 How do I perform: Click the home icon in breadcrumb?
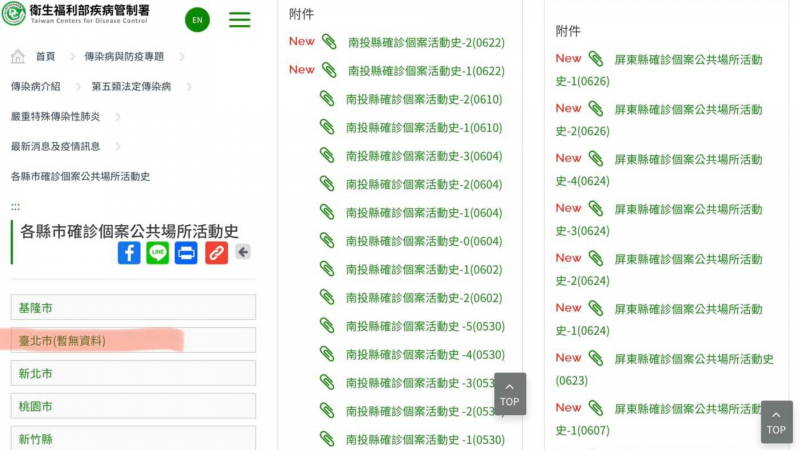(x=18, y=56)
